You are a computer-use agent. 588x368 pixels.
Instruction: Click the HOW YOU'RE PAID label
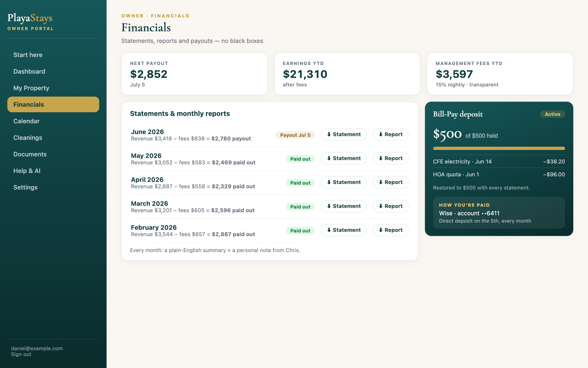pyautogui.click(x=464, y=205)
